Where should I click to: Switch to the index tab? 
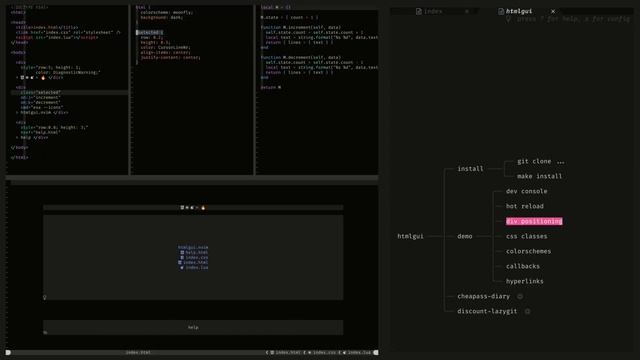pyautogui.click(x=433, y=11)
